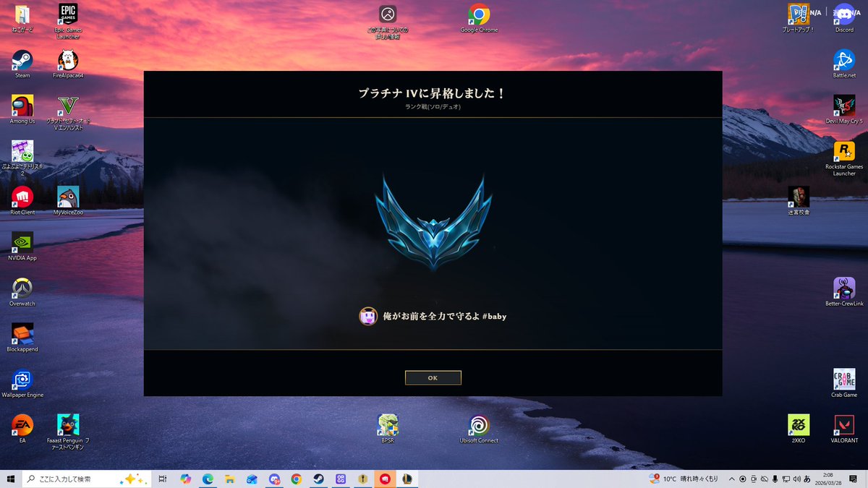Image resolution: width=868 pixels, height=488 pixels.
Task: Toggle the Japanese IME input mode indicator
Action: click(x=807, y=479)
